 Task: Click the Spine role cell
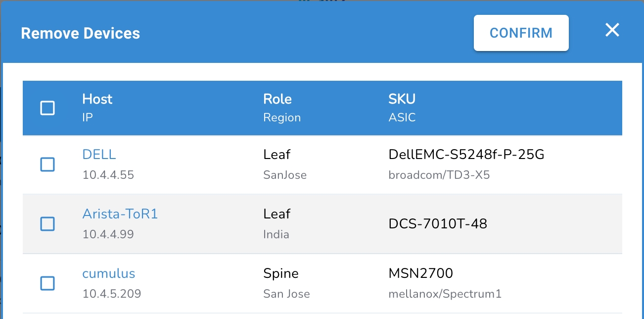(x=280, y=273)
